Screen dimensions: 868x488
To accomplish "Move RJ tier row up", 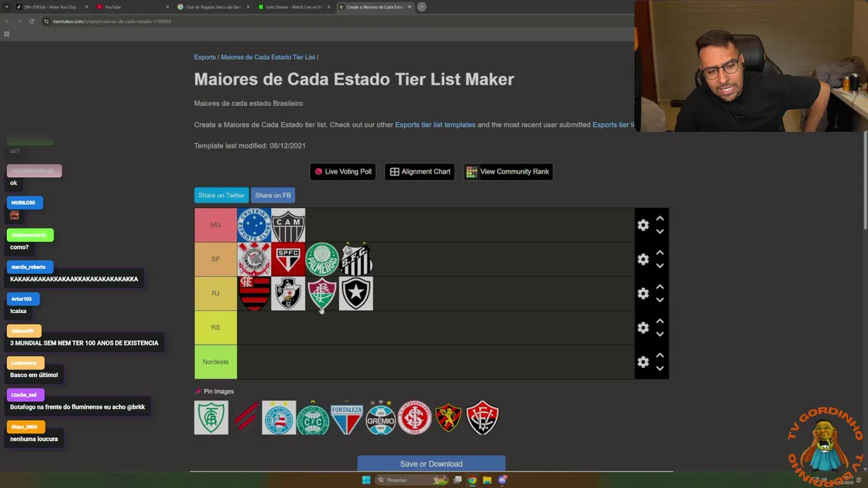I will coord(660,287).
